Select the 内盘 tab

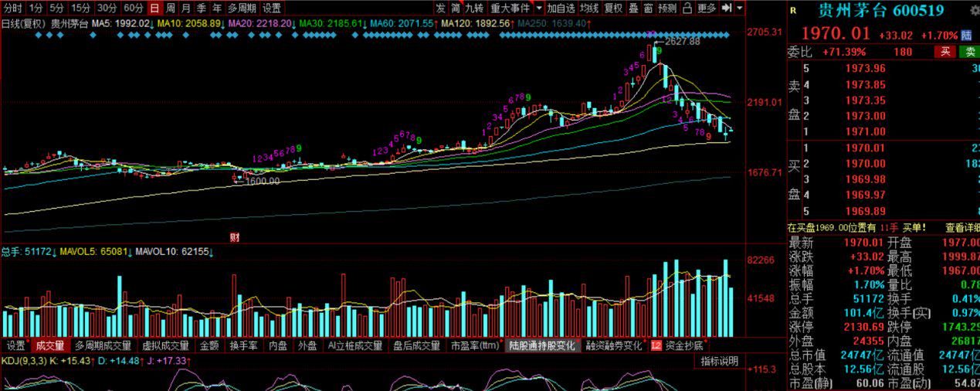pyautogui.click(x=279, y=345)
